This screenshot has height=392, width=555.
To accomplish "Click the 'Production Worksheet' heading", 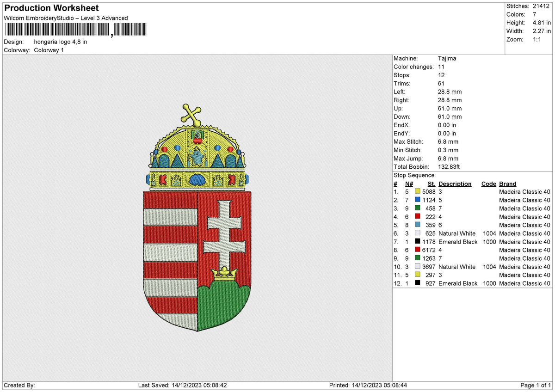I will coord(51,8).
